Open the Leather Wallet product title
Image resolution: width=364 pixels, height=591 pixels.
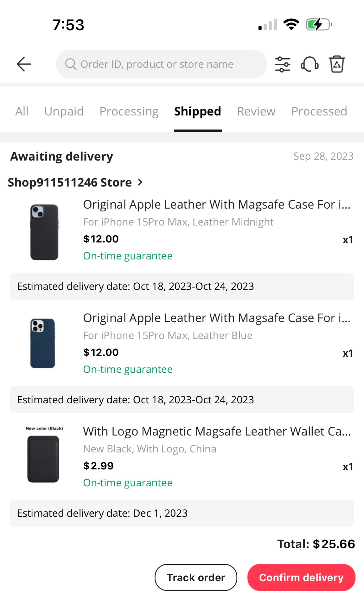pyautogui.click(x=217, y=431)
